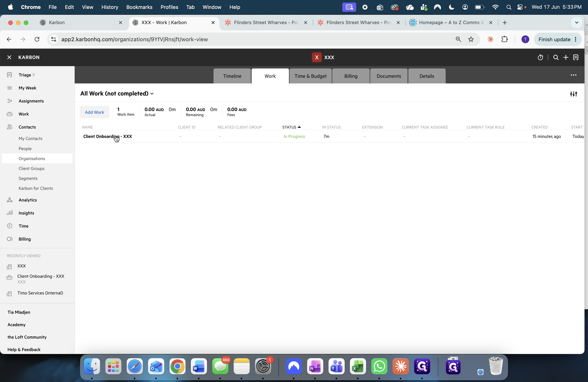Click the red XXX organisation avatar
Viewport: 588px width, 382px height.
click(317, 57)
